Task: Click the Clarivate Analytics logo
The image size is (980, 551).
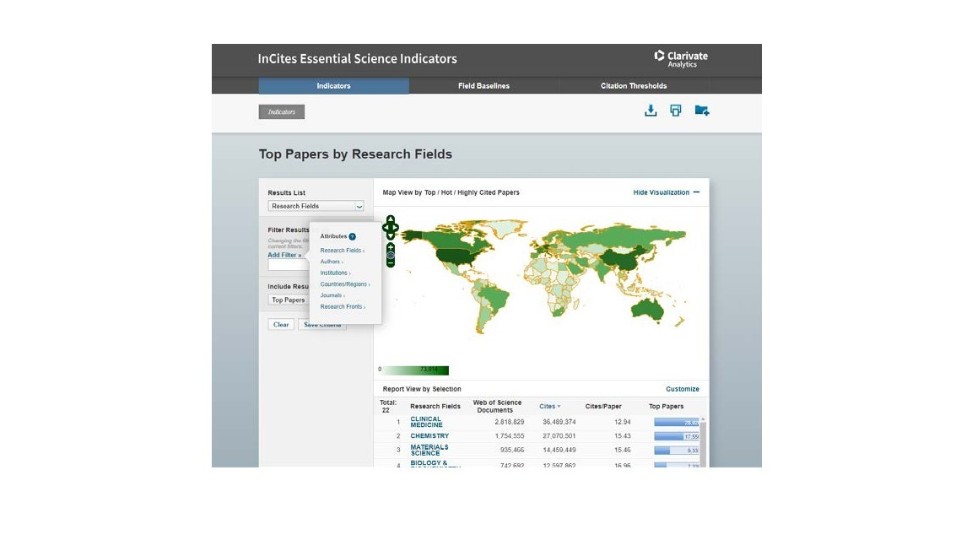Action: 681,59
